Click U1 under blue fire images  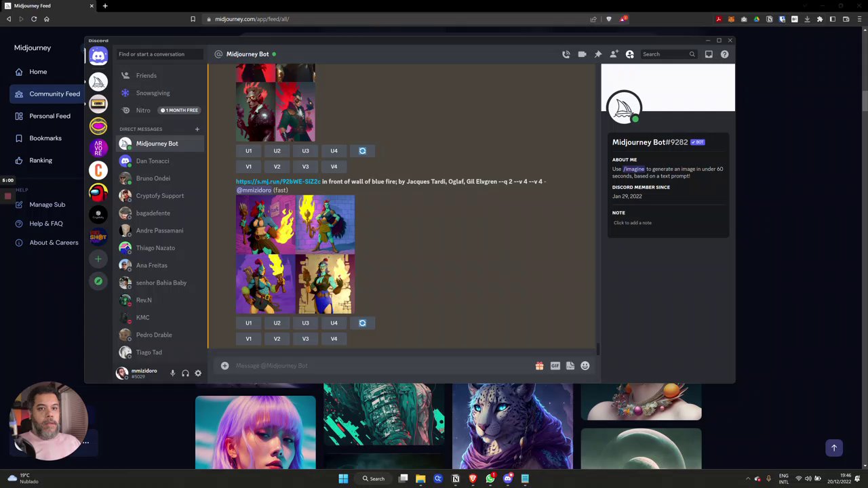[248, 323]
